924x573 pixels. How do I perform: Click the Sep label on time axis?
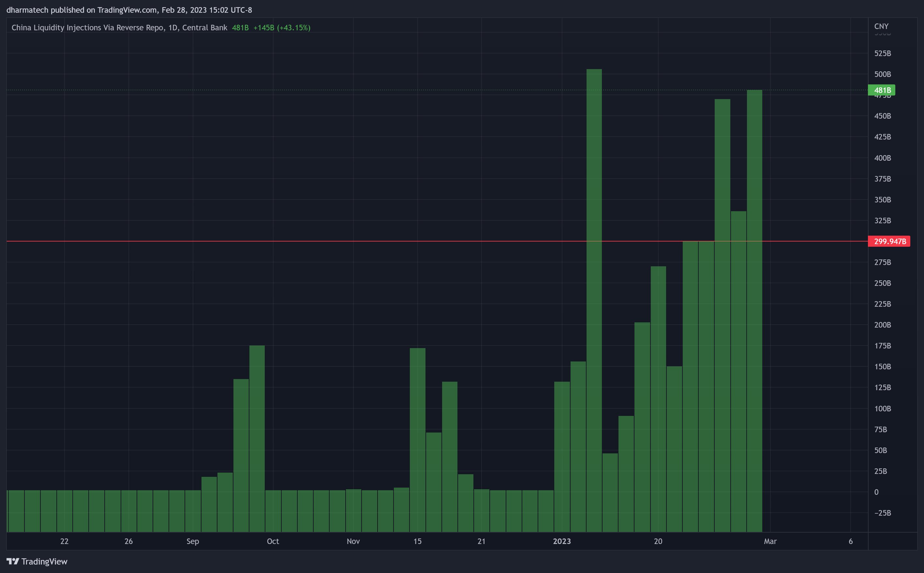click(193, 541)
